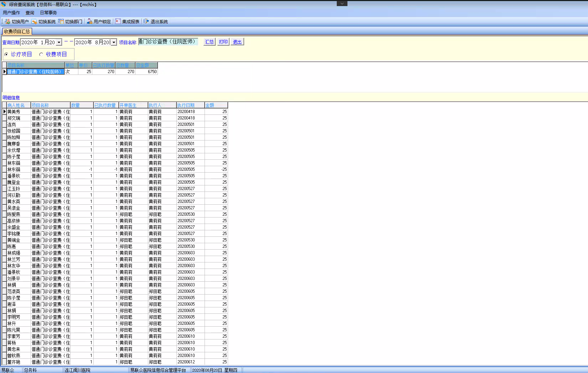This screenshot has height=373, width=588.
Task: Open 集成报表 integrated reports via its icon
Action: click(x=118, y=21)
